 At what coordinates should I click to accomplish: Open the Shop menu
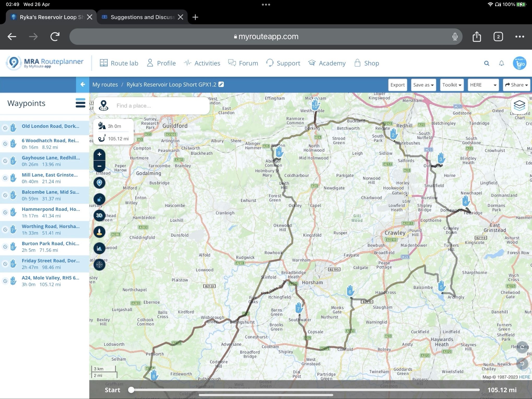[x=367, y=63]
